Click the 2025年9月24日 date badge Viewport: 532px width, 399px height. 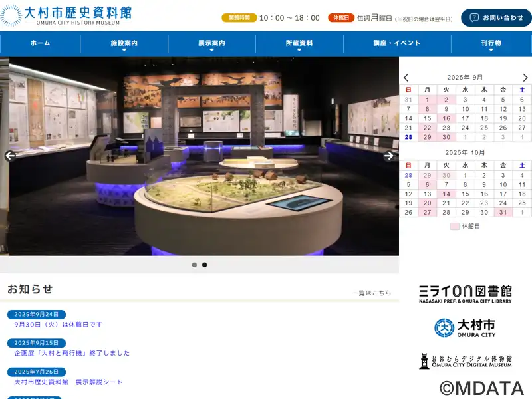tap(37, 314)
